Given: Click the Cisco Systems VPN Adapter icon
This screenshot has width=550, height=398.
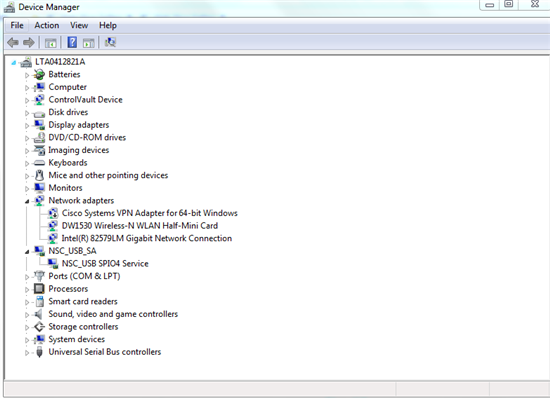Looking at the screenshot, I should (53, 213).
